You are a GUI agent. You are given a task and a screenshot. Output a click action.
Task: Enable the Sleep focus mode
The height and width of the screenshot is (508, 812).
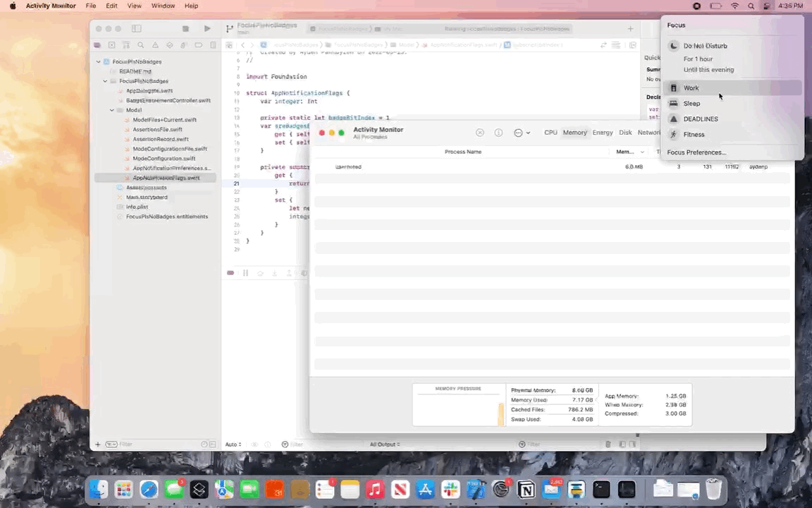coord(732,103)
